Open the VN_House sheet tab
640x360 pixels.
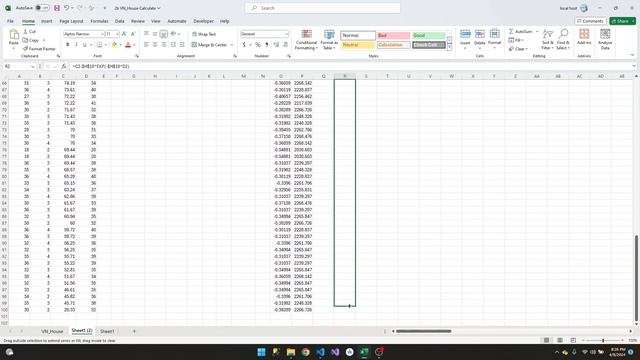coord(52,331)
